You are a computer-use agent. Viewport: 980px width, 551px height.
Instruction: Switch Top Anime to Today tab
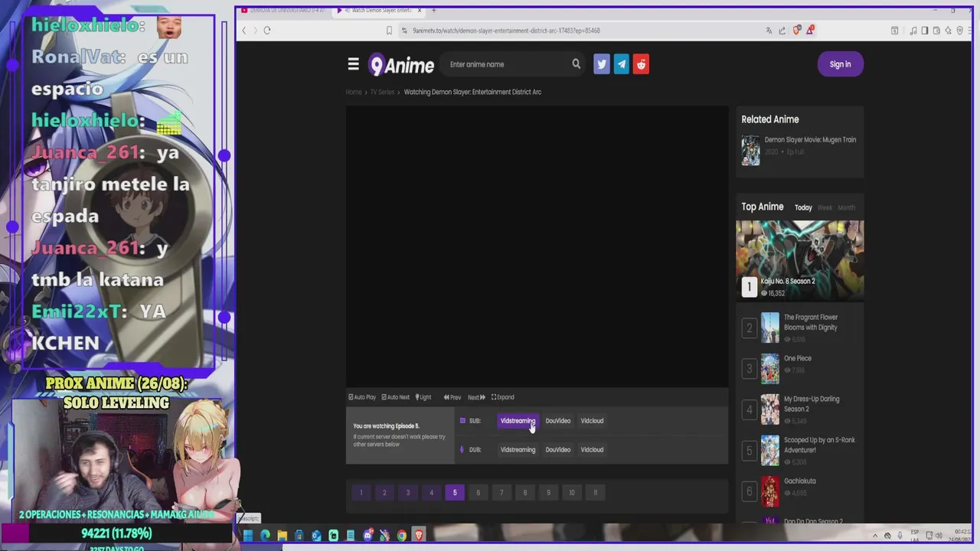[803, 207]
